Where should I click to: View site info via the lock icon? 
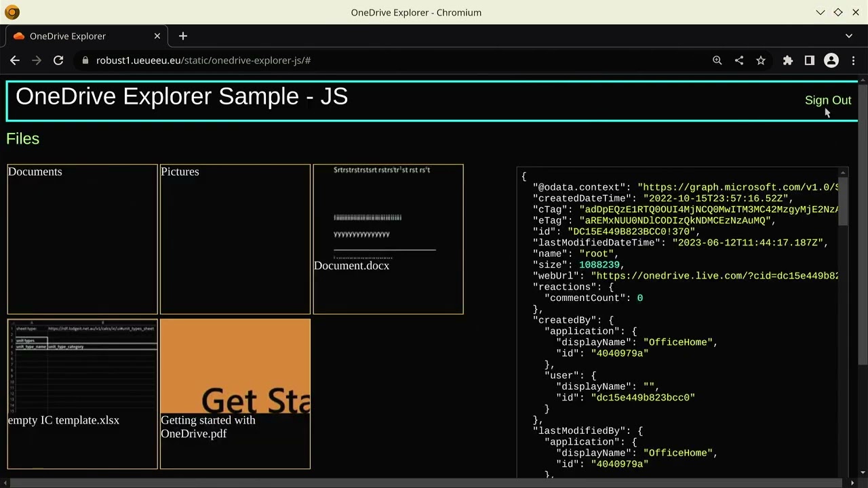[85, 60]
